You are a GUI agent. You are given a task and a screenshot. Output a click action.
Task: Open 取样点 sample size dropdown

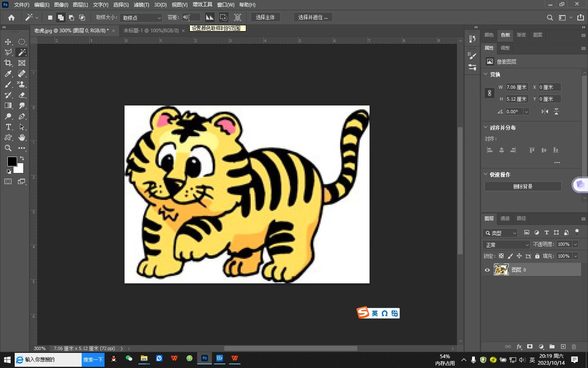(141, 18)
